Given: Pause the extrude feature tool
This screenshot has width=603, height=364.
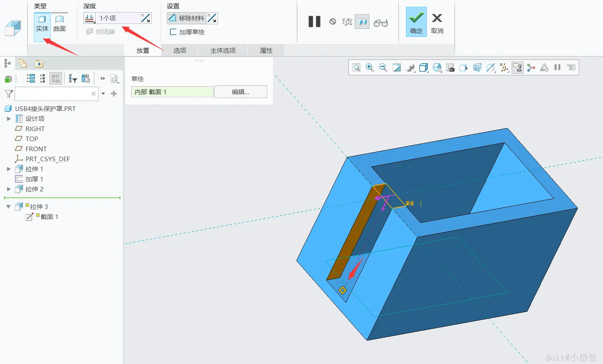Looking at the screenshot, I should [314, 22].
